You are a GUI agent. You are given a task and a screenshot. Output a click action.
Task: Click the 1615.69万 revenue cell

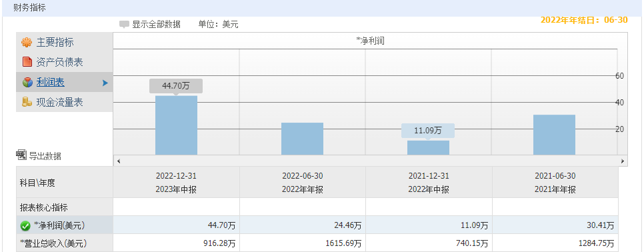tap(302, 243)
